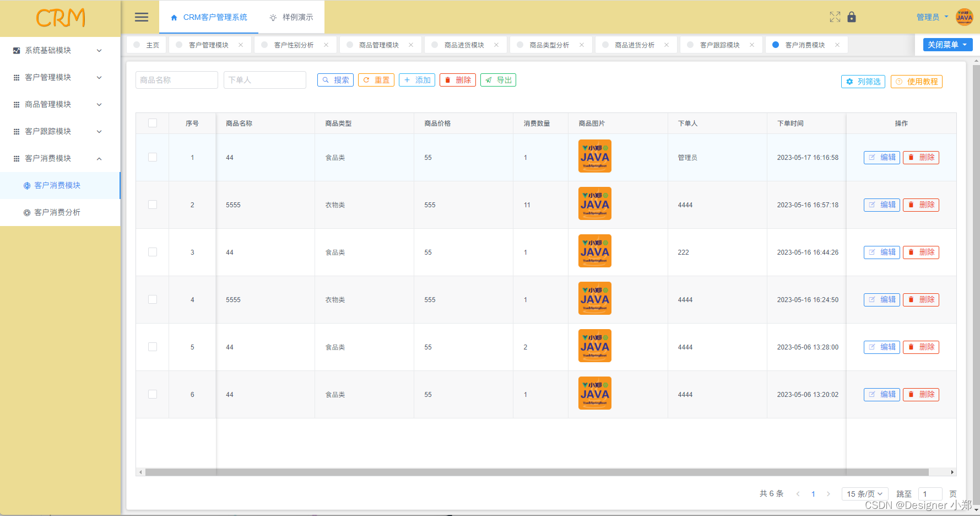Close the 商品进货分析 tab
The width and height of the screenshot is (980, 516).
point(667,45)
